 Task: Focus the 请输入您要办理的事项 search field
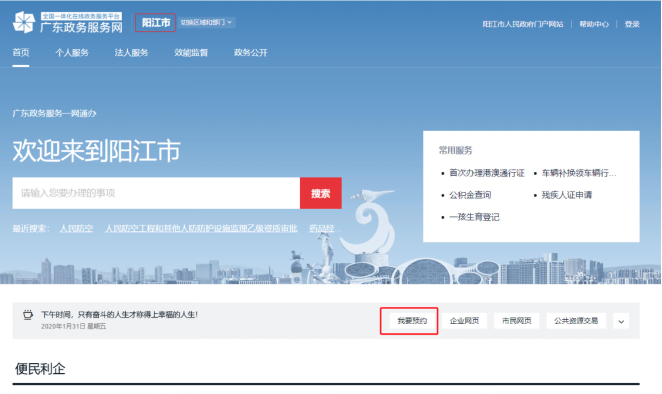(x=156, y=193)
